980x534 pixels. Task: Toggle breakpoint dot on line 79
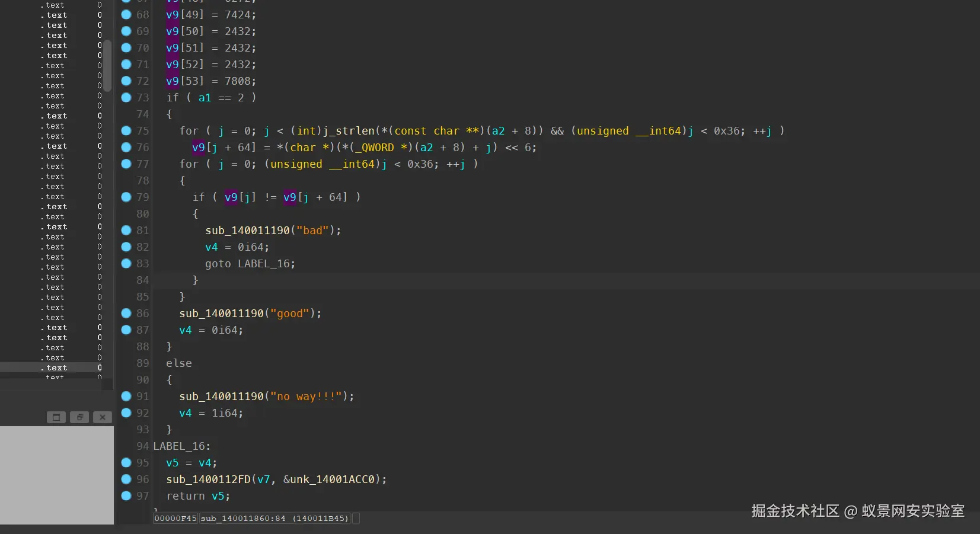[126, 197]
